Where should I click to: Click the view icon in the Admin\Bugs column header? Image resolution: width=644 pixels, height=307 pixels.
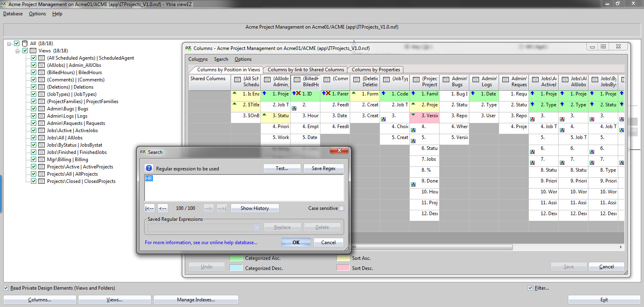[x=446, y=79]
